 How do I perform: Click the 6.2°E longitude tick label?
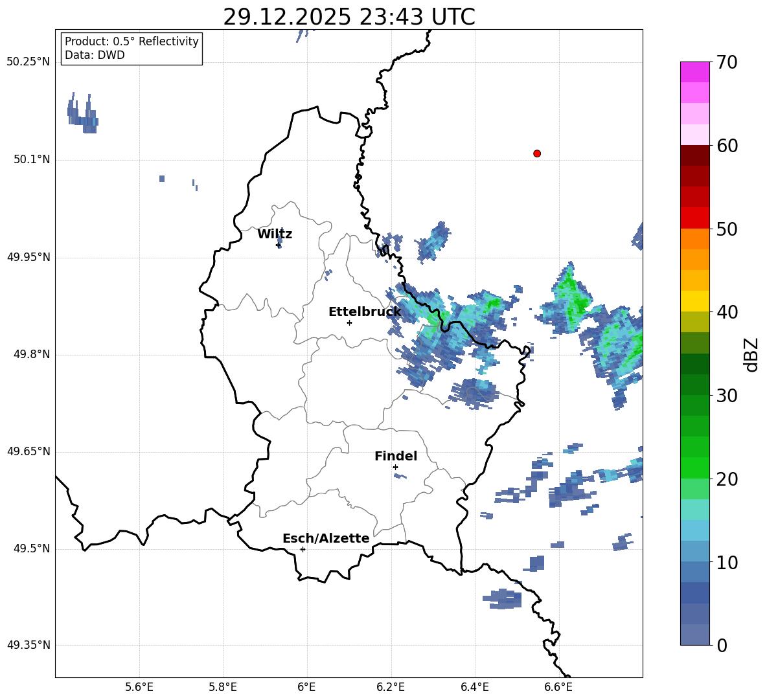tap(391, 687)
